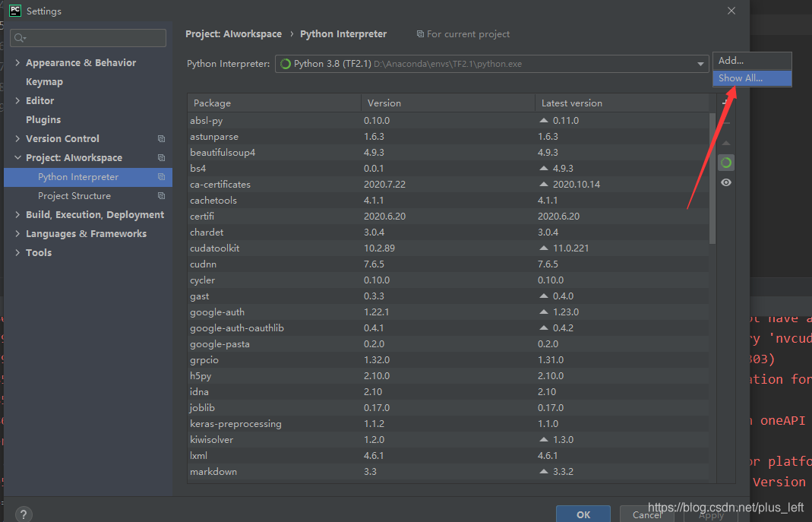The width and height of the screenshot is (812, 522).
Task: Click the PyCharm logo in the title bar
Action: click(x=15, y=11)
